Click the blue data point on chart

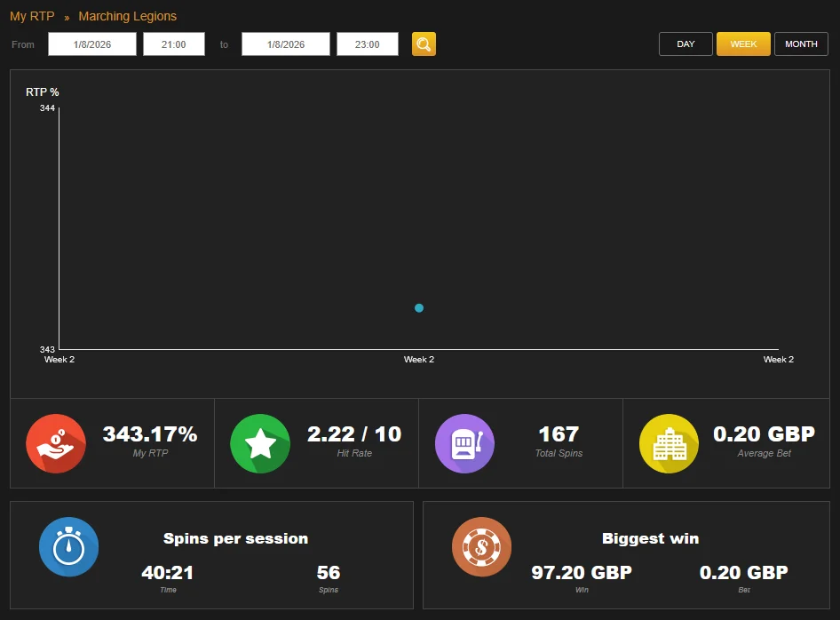pos(419,307)
